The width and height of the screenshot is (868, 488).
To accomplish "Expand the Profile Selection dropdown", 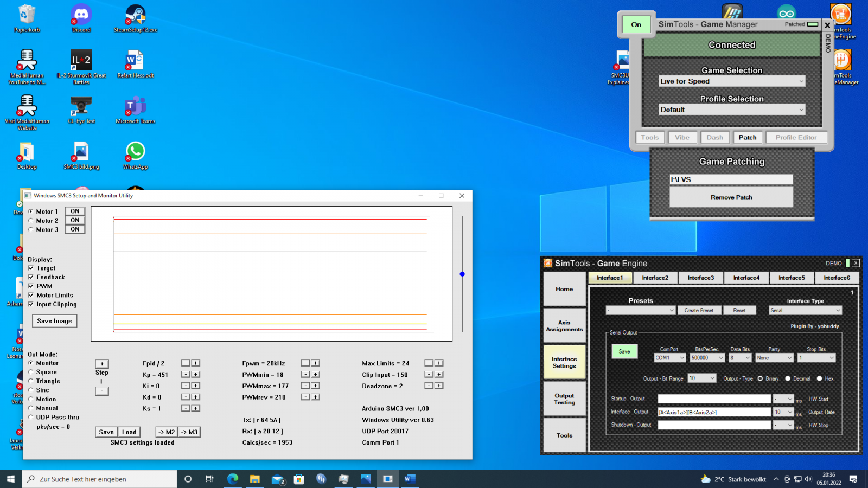I will [x=732, y=110].
